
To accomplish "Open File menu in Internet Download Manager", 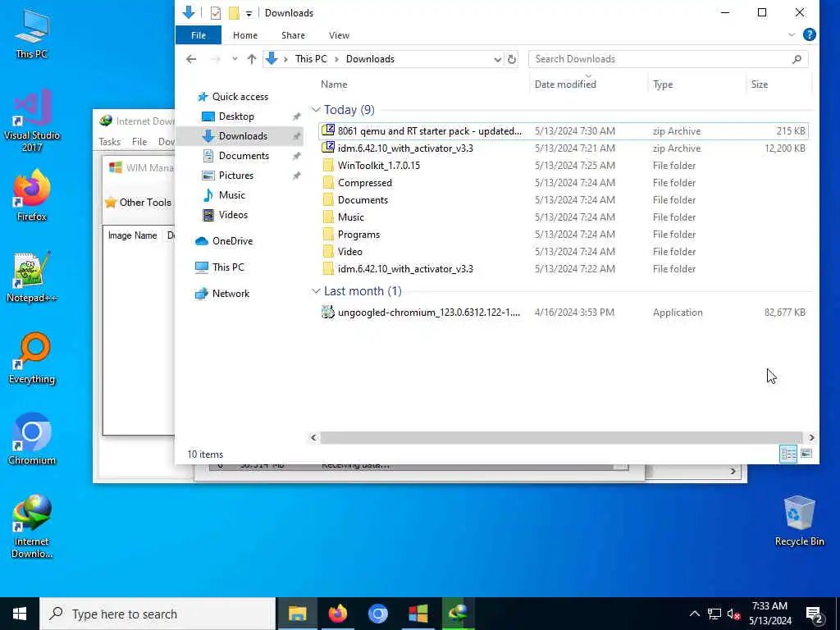I will coord(139,141).
